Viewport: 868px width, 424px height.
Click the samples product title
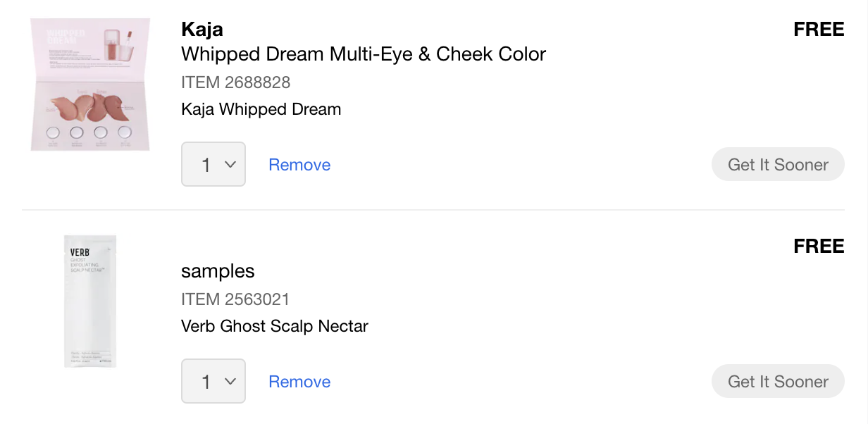point(218,271)
